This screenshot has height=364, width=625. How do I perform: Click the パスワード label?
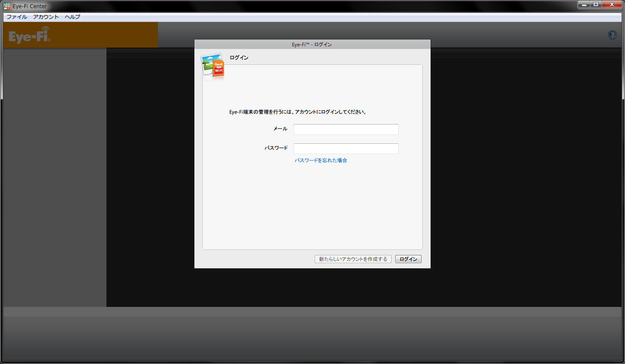[x=276, y=148]
